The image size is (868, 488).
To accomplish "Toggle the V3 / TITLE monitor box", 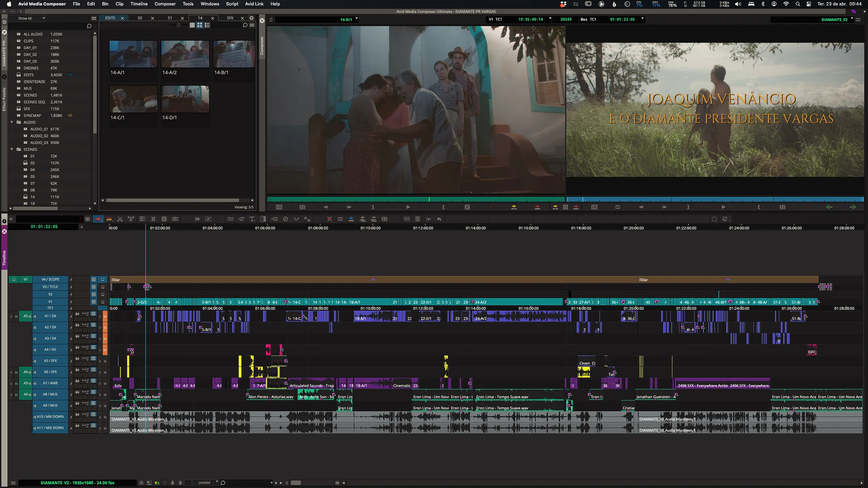I will [103, 287].
